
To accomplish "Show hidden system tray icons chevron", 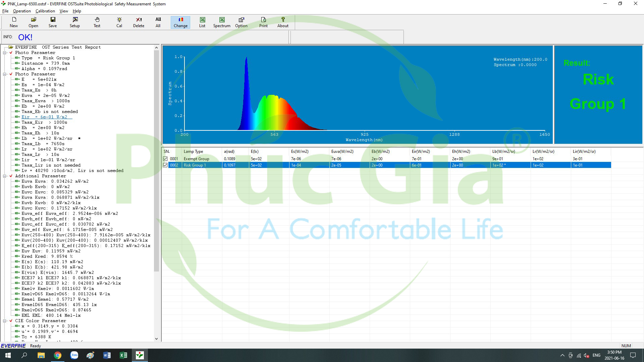I will [562, 355].
